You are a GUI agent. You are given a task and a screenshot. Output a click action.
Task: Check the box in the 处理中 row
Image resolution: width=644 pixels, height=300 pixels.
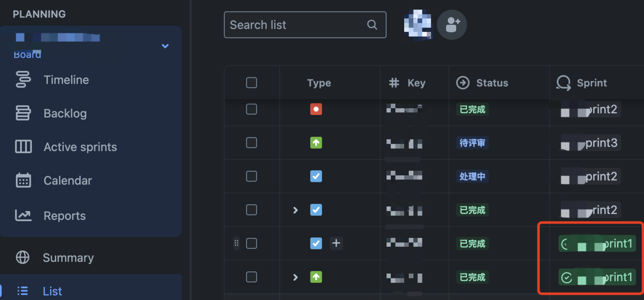[x=252, y=176]
